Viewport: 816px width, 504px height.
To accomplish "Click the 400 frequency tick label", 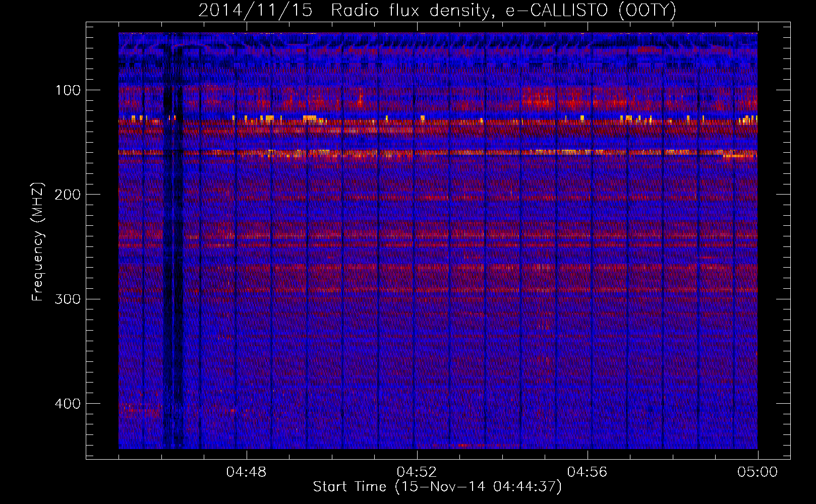I will click(x=68, y=404).
